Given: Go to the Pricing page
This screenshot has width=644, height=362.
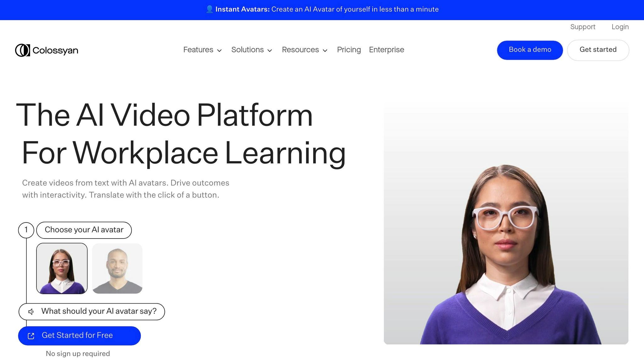Looking at the screenshot, I should pyautogui.click(x=349, y=50).
